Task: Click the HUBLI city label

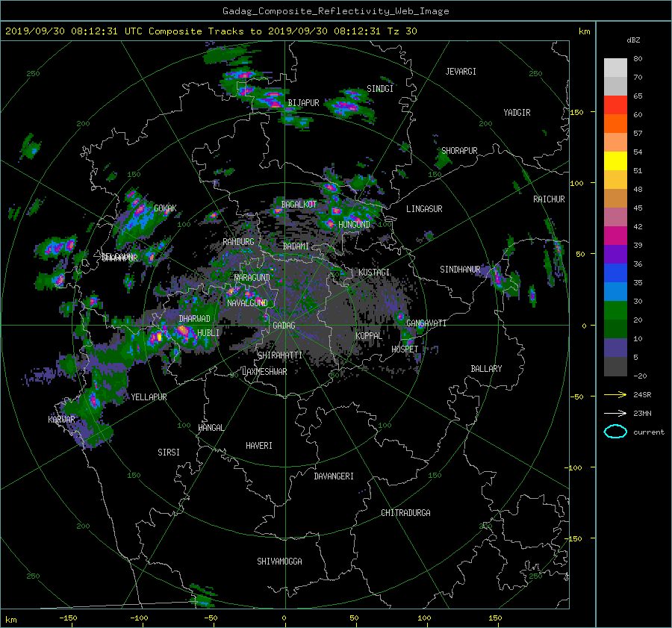Action: tap(208, 332)
